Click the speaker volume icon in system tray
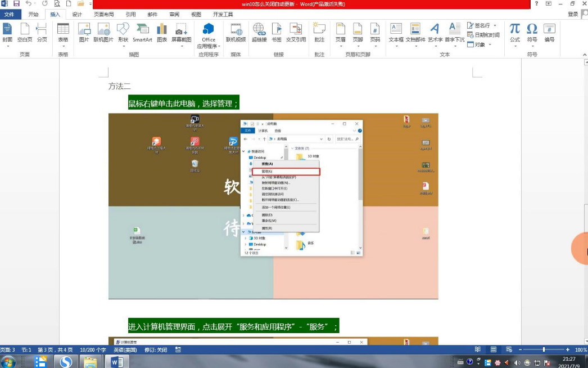The height and width of the screenshot is (368, 588). click(x=517, y=363)
